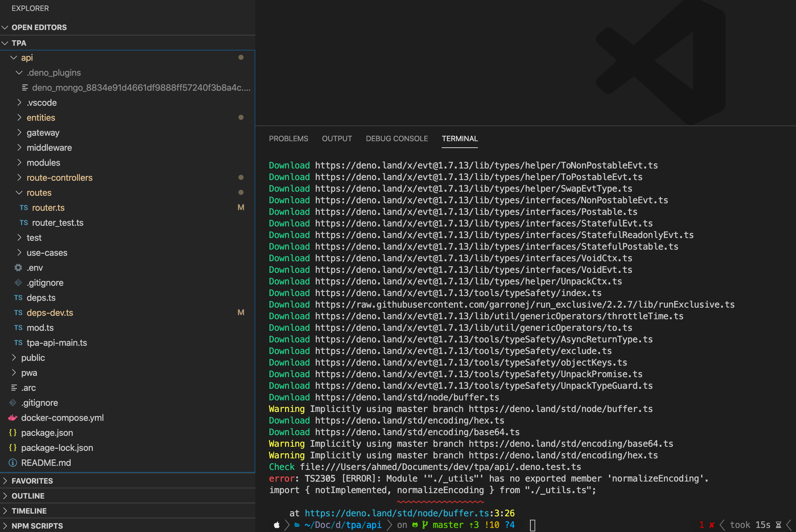Switch to the PROBLEMS tab
This screenshot has height=532, width=796.
[x=288, y=139]
